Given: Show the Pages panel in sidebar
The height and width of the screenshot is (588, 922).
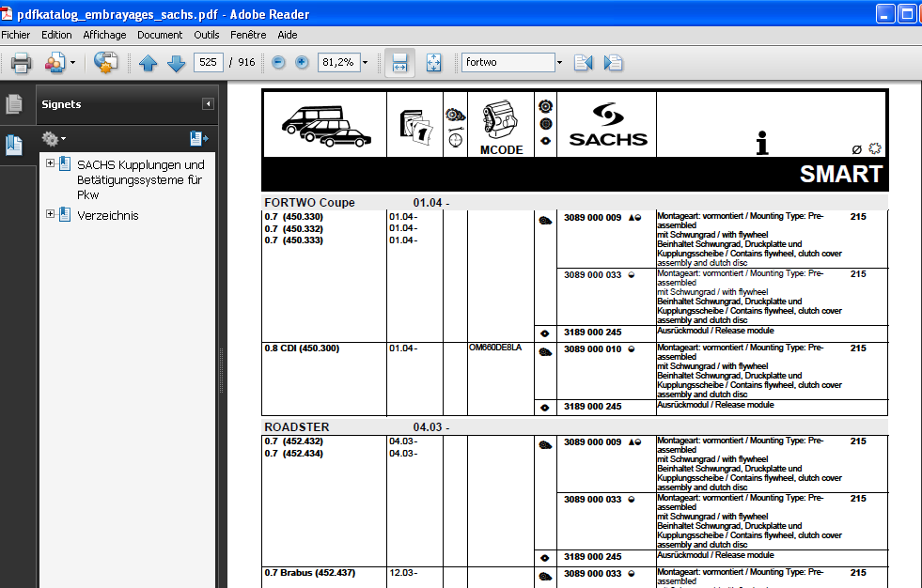Looking at the screenshot, I should click(14, 104).
